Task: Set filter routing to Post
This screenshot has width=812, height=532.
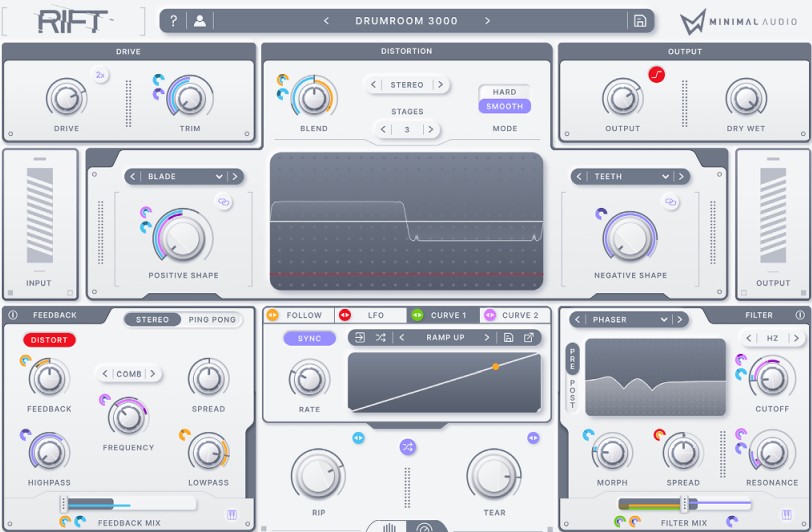Action: [x=572, y=394]
